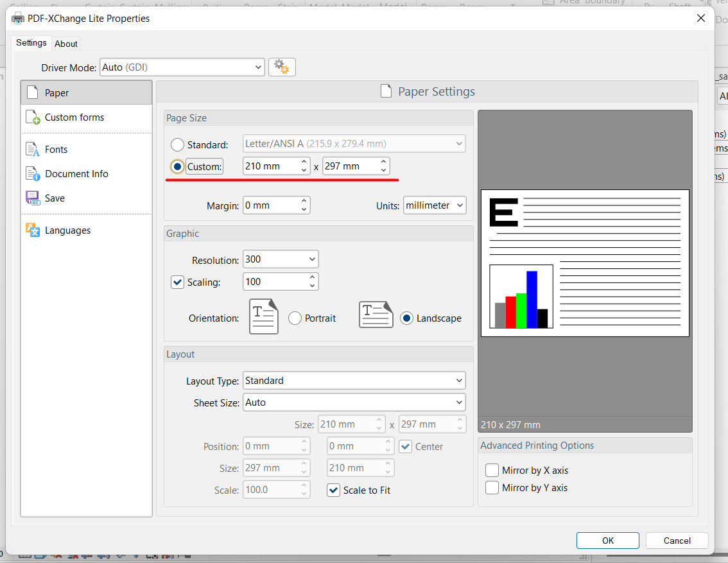Toggle the Scaling checkbox
This screenshot has width=728, height=563.
pyautogui.click(x=177, y=282)
